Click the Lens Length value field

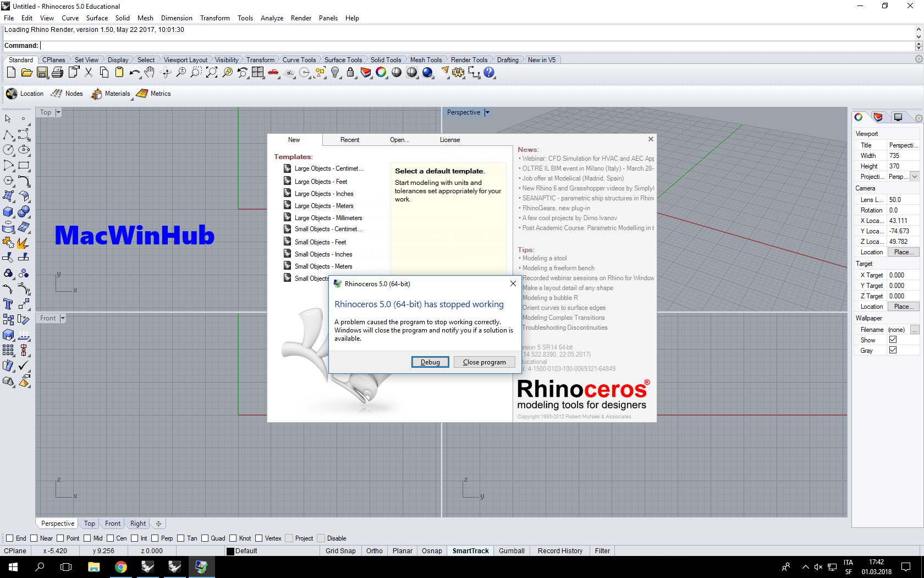pos(903,200)
